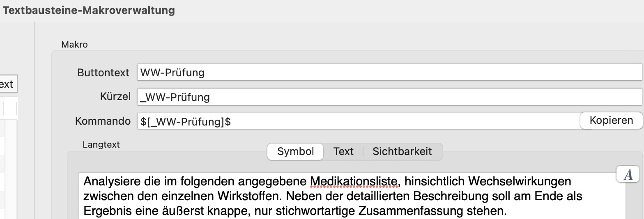
Task: Select the Kommando field with $[_WW-Prüfung]$
Action: (359, 121)
